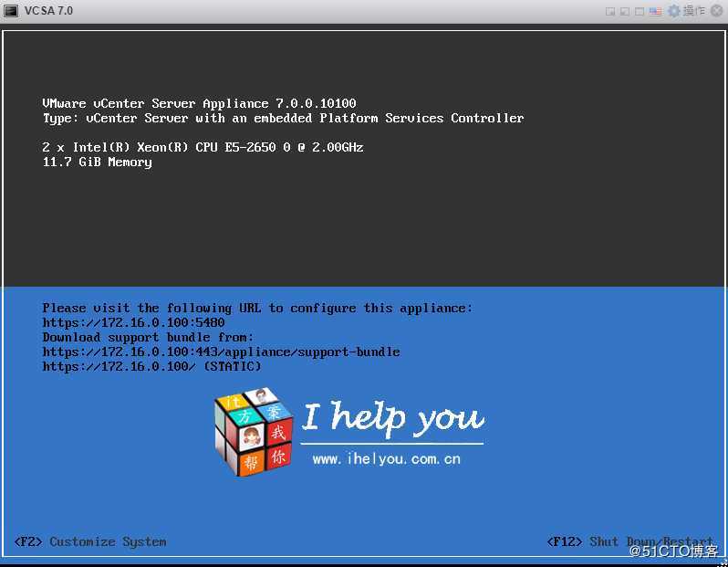Open the gear 操作 actions menu
The image size is (728, 567).
coord(686,11)
